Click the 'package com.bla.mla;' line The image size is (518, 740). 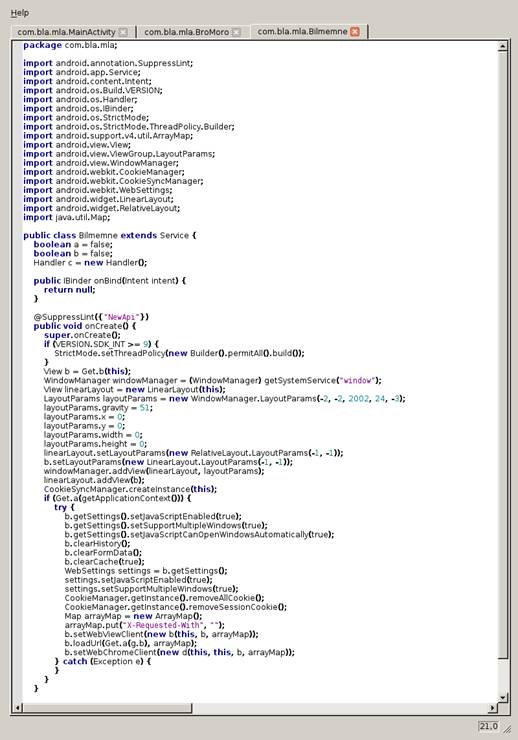70,45
